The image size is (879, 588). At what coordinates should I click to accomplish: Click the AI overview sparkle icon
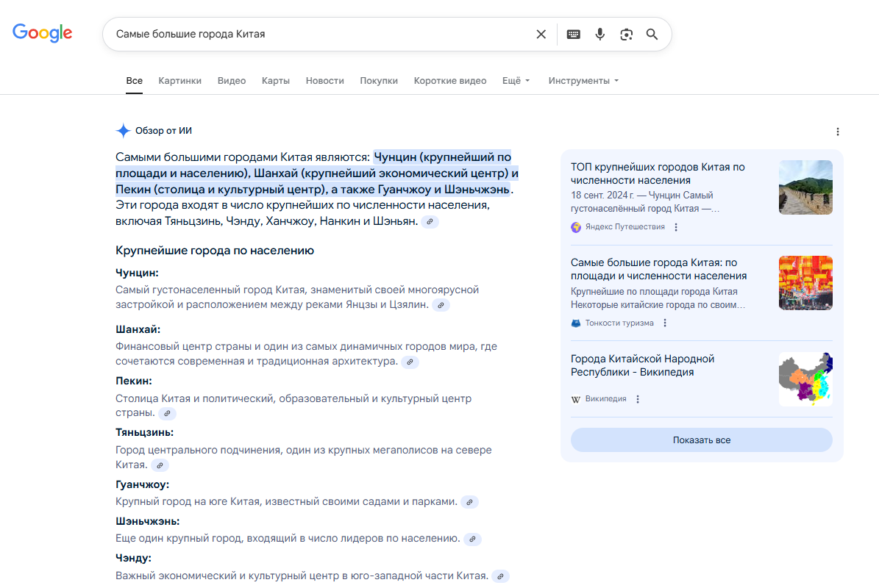click(x=122, y=130)
